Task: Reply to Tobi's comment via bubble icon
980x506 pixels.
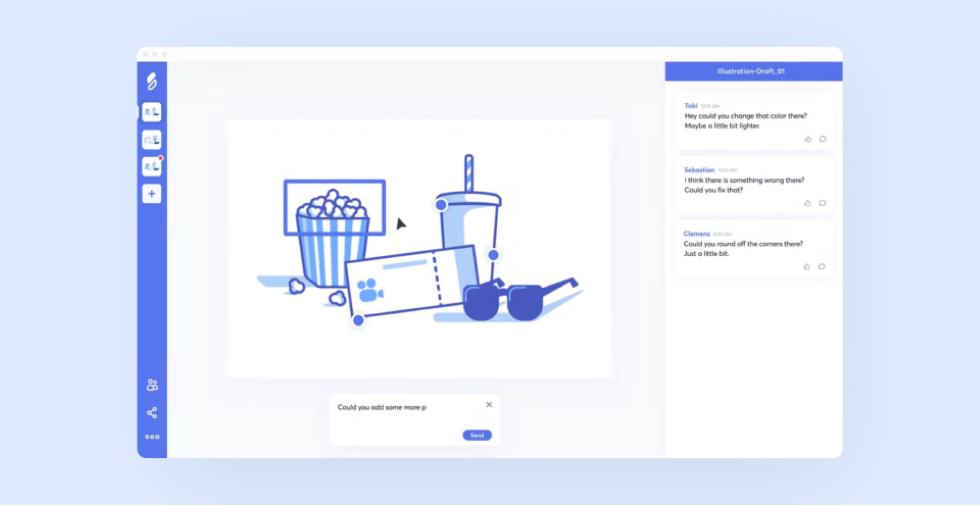Action: [823, 139]
